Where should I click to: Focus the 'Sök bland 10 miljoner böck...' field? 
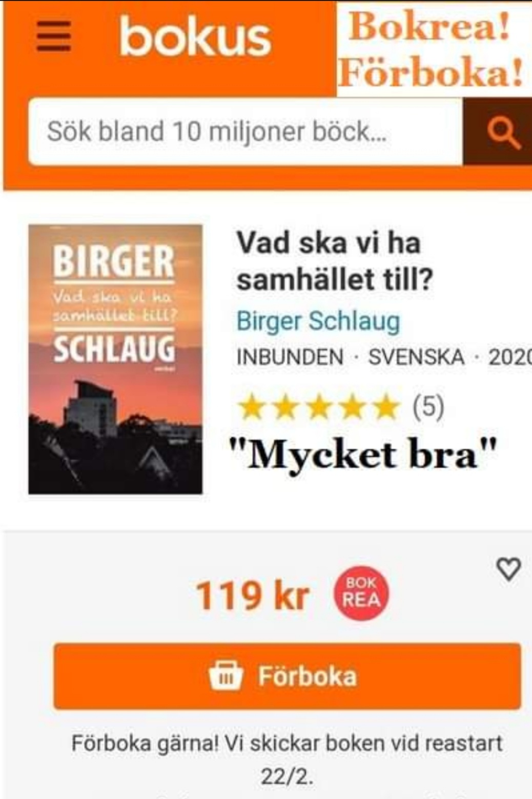pos(246,132)
